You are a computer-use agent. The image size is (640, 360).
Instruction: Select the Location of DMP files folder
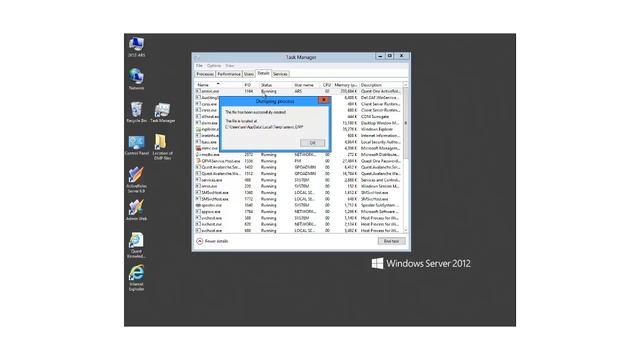pyautogui.click(x=162, y=147)
